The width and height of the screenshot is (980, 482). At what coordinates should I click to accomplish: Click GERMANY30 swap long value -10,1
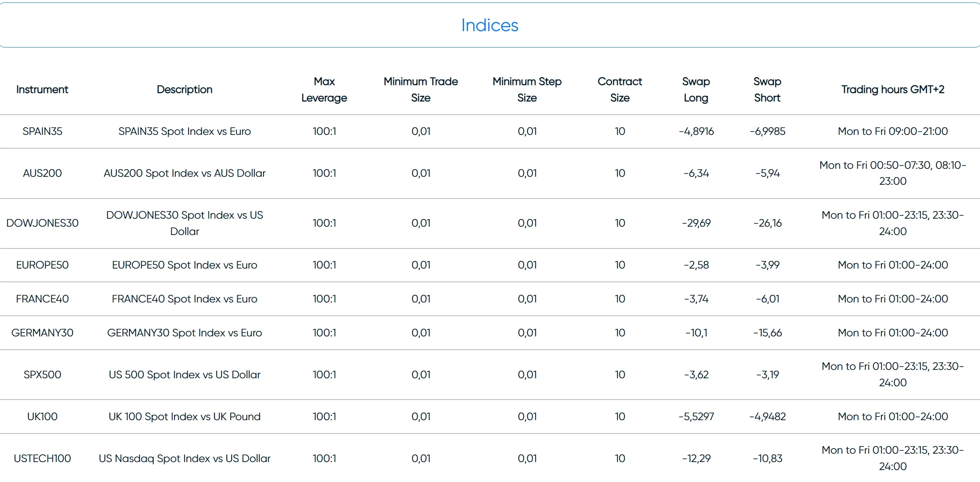tap(696, 333)
